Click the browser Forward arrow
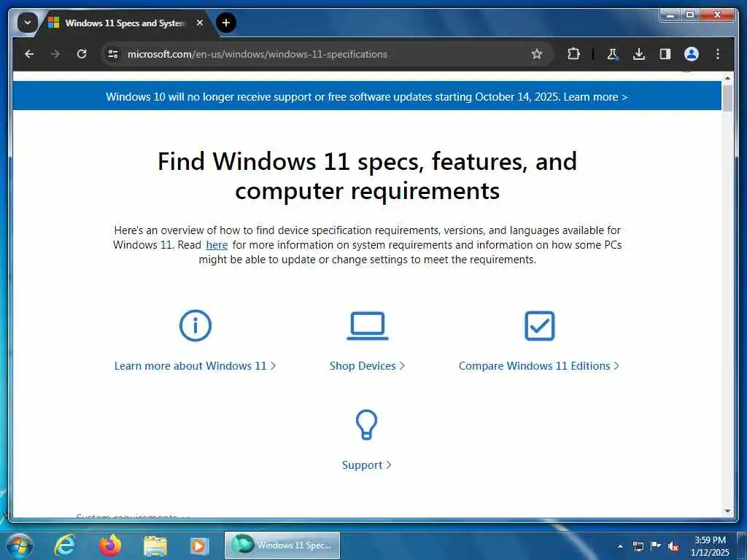Viewport: 747px width, 560px height. click(55, 54)
